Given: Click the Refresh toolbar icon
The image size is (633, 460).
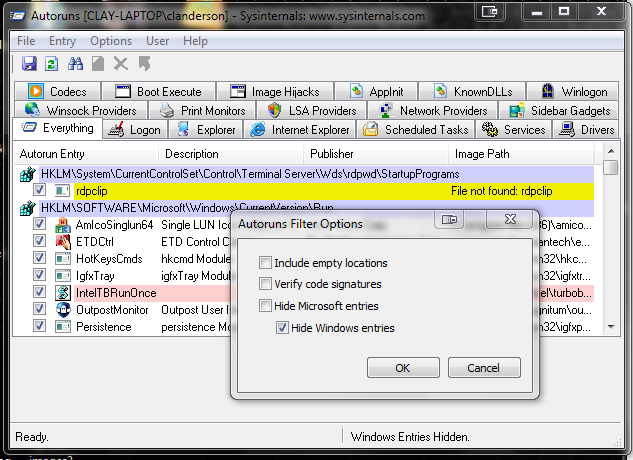Looking at the screenshot, I should 52,63.
